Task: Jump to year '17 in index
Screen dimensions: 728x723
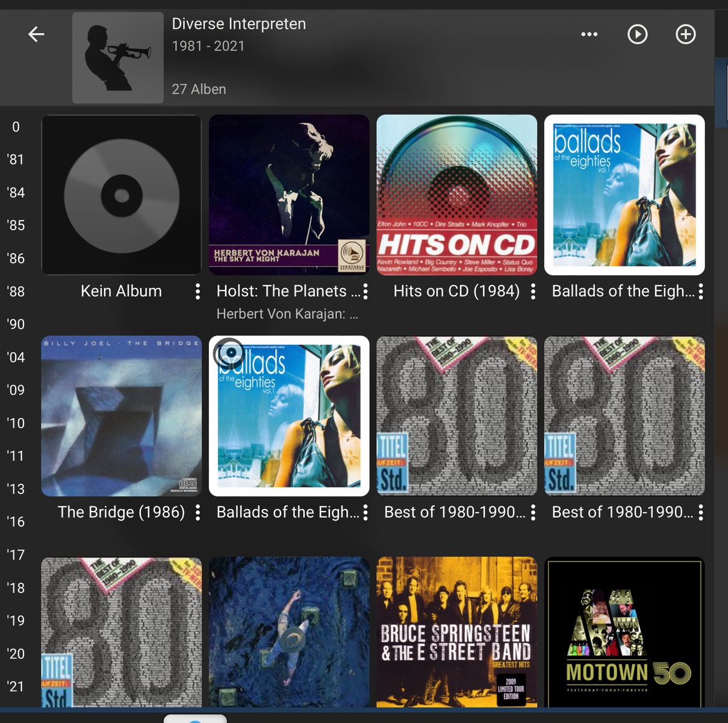Action: coord(16,555)
